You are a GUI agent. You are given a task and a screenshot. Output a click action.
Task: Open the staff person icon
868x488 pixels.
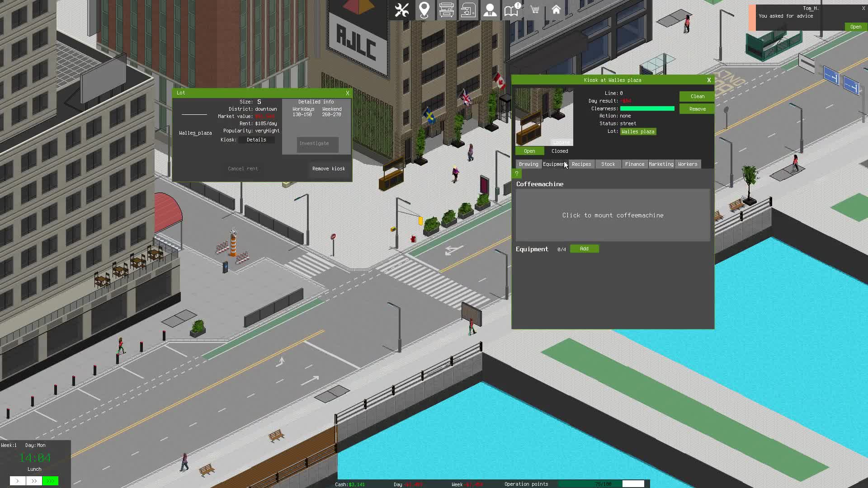tap(490, 10)
